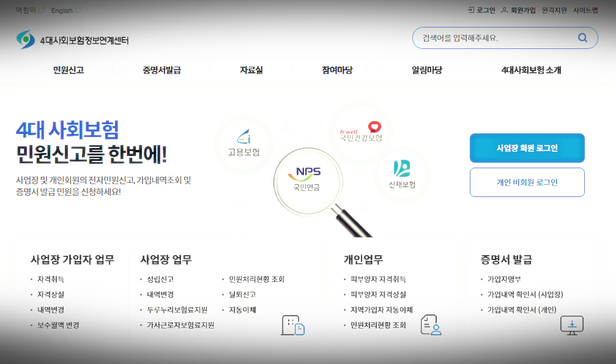Click the h-well 국민건강보험 icon
Viewport: 616px width, 364px height.
tap(360, 132)
